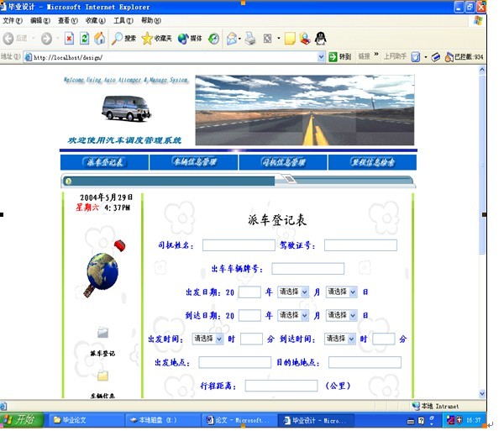Image resolution: width=504 pixels, height=431 pixels.
Task: Open the 工具 menu
Action: (123, 20)
